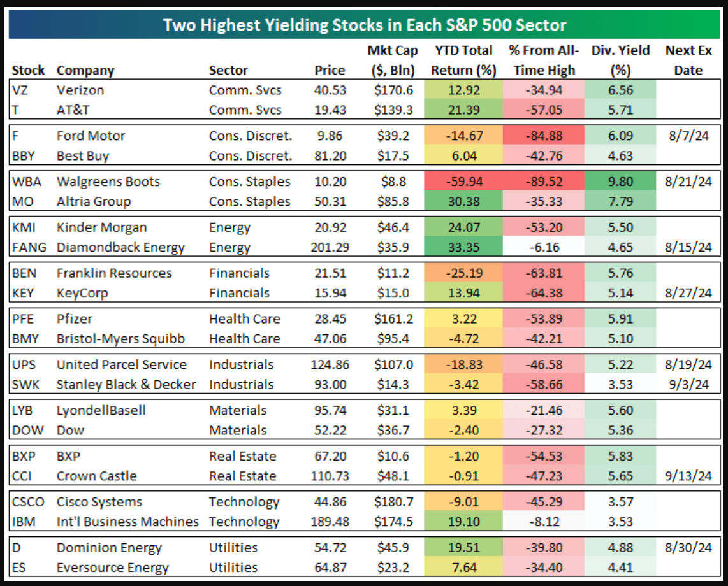The width and height of the screenshot is (728, 586).
Task: Select the Eversource Energy company name
Action: click(112, 568)
